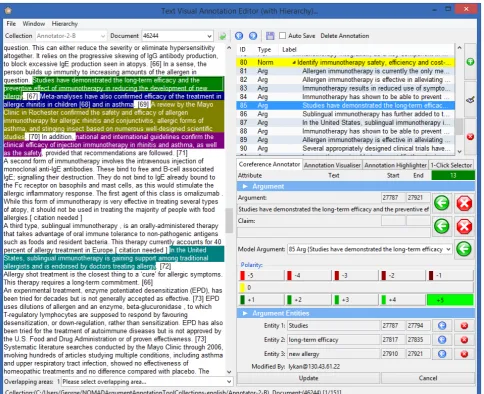The width and height of the screenshot is (484, 394).
Task: Click blue icon for Entity 1 Studies
Action: (x=442, y=326)
